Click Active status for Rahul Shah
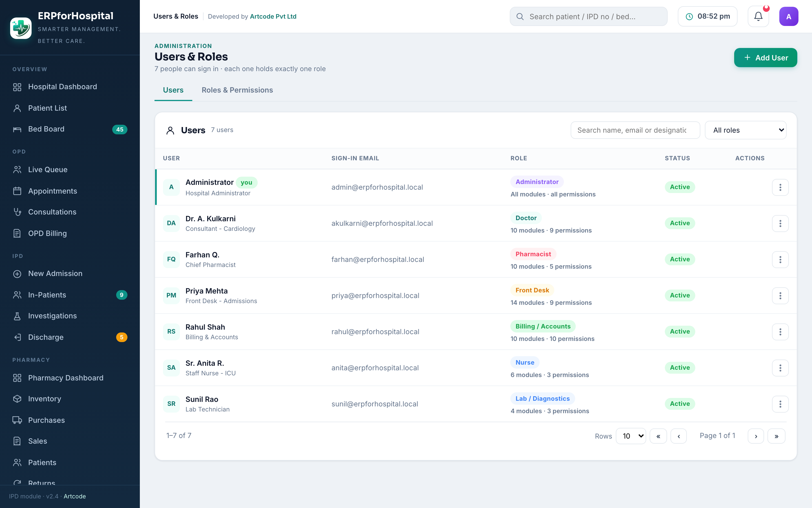The image size is (812, 508). (x=680, y=332)
